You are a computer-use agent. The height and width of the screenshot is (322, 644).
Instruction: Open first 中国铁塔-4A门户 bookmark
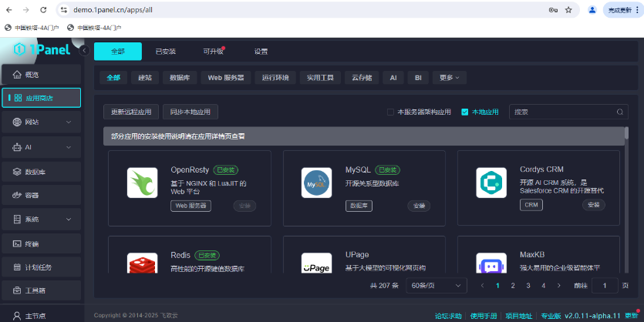(x=32, y=28)
